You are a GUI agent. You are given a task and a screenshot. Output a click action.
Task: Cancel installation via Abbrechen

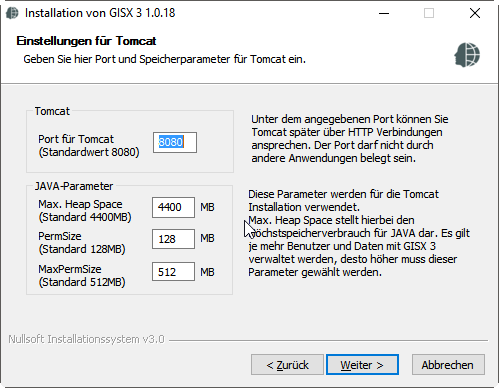[448, 365]
